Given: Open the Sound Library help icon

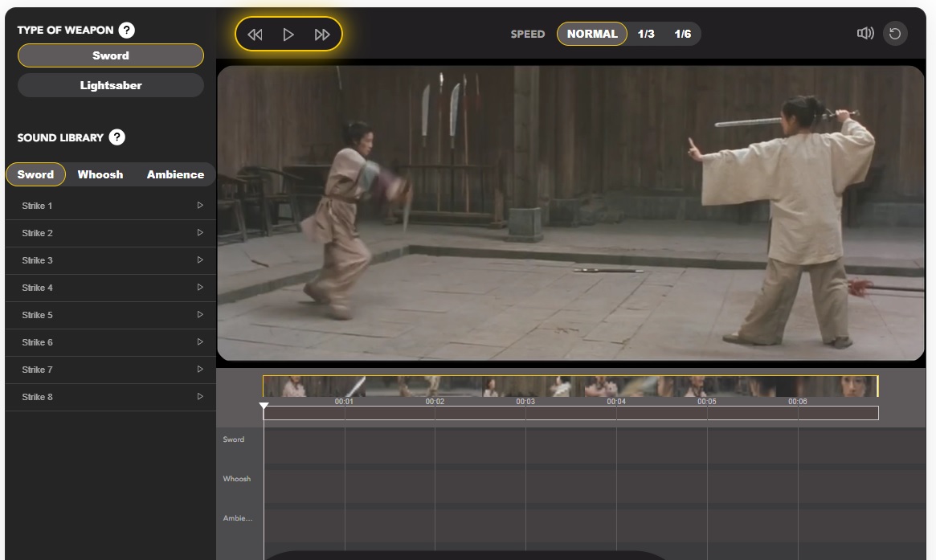Looking at the screenshot, I should [117, 137].
